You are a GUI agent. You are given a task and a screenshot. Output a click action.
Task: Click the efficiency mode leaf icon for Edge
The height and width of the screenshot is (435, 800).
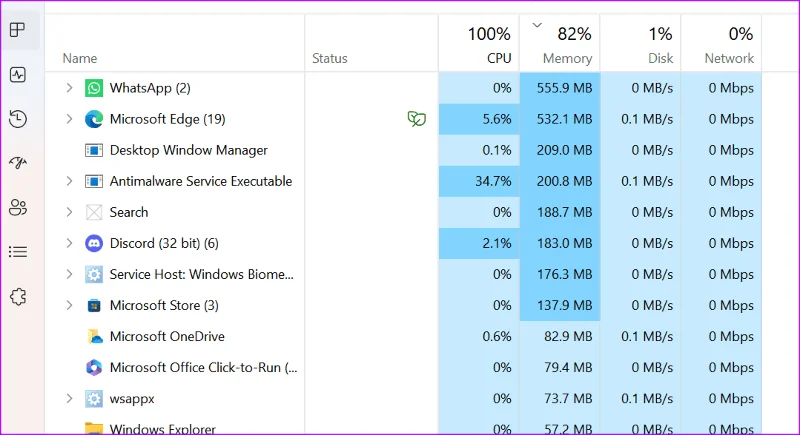point(416,119)
